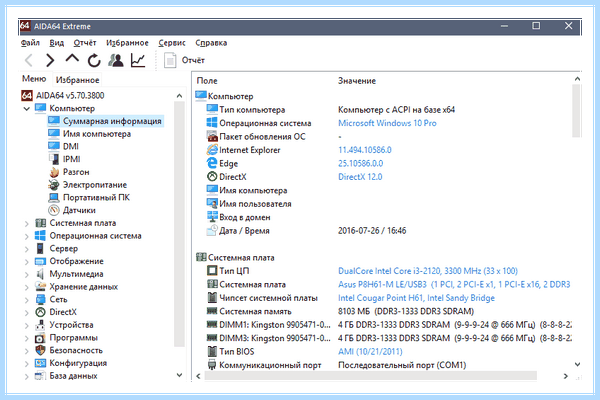This screenshot has height=400, width=600.
Task: Open the Отчёт menu in the menu bar
Action: click(85, 43)
